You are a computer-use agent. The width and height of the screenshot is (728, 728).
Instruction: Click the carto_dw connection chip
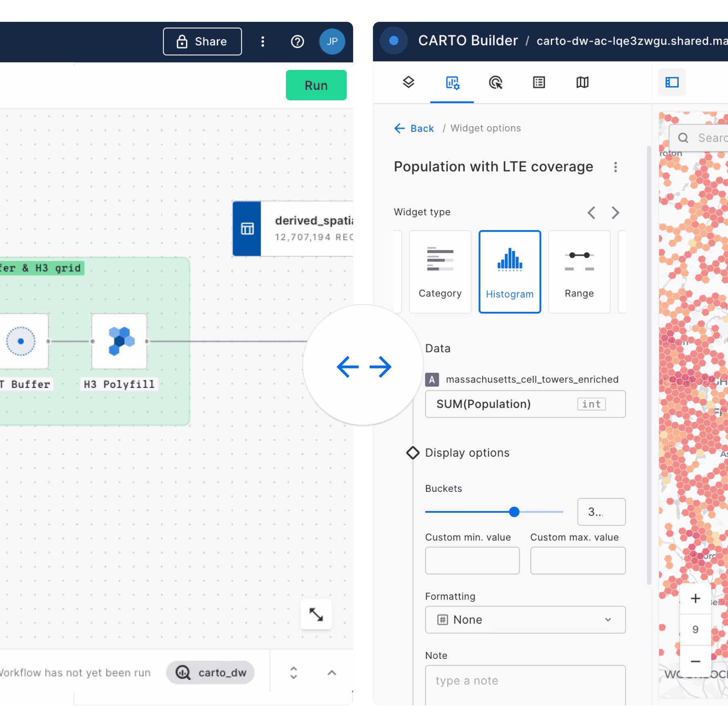tap(210, 673)
